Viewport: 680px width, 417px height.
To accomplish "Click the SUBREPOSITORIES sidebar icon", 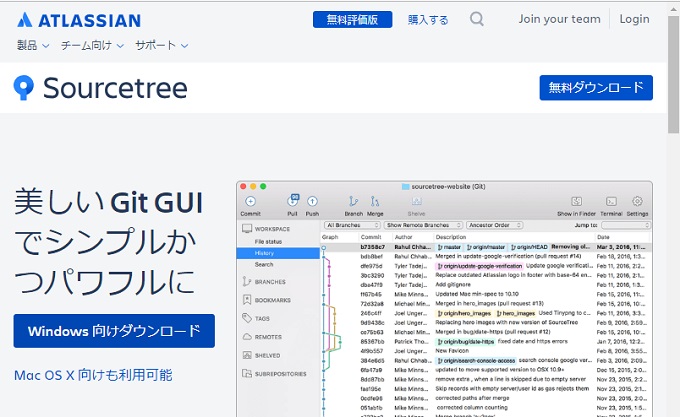I will point(247,373).
